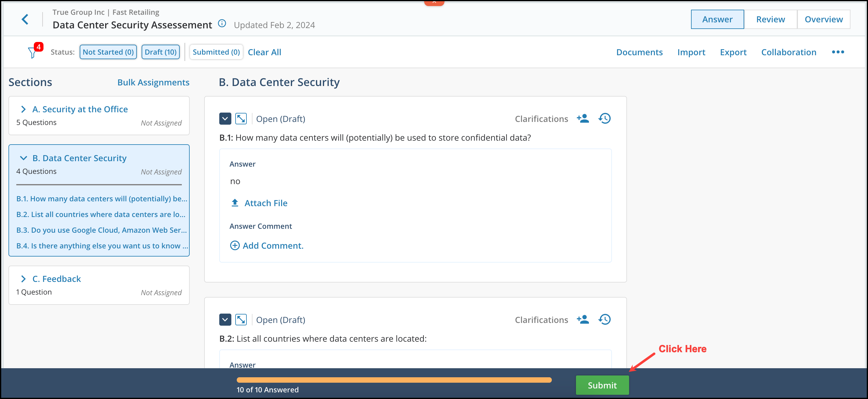Toggle the Not Started (0) status filter
Image resolution: width=868 pixels, height=399 pixels.
[108, 52]
